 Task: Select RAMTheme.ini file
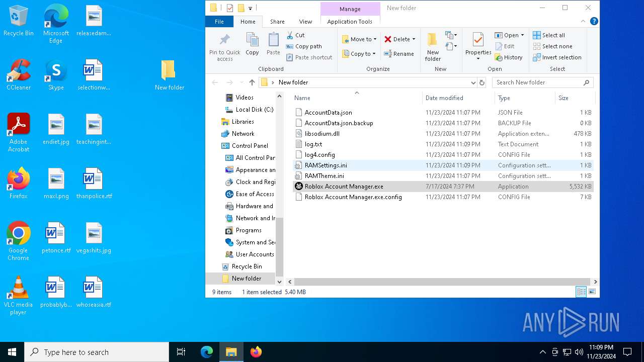(x=443, y=176)
